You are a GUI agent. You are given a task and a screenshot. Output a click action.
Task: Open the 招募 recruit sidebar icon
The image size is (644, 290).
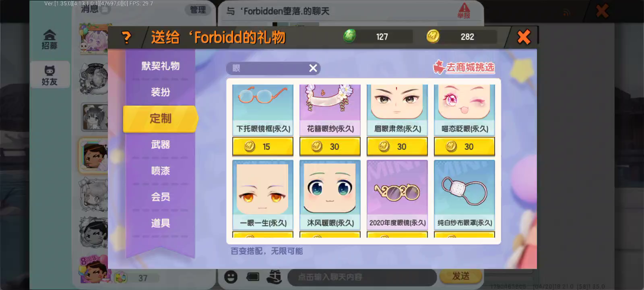point(50,39)
